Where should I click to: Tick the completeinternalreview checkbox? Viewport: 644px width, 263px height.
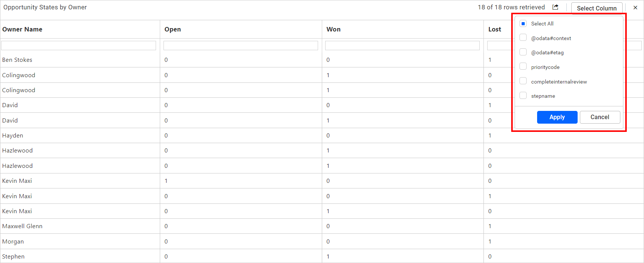[523, 81]
